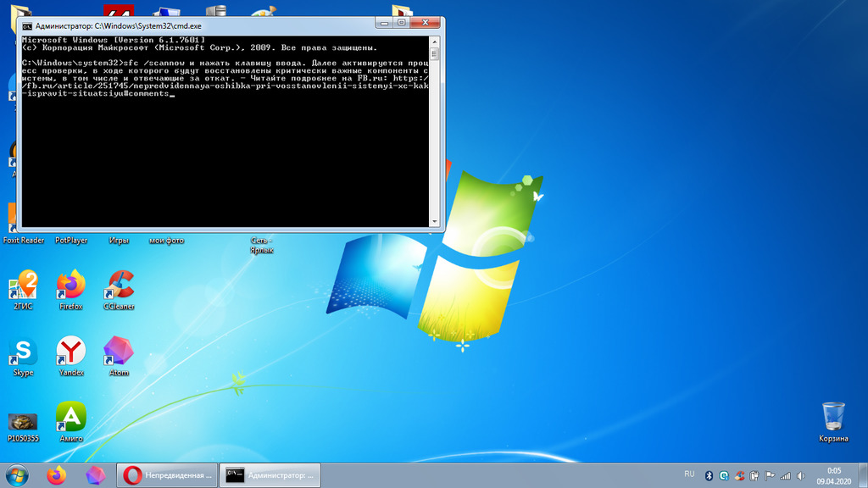This screenshot has width=868, height=488.
Task: Click the cmd vertical scrollbar thumb
Action: 435,53
